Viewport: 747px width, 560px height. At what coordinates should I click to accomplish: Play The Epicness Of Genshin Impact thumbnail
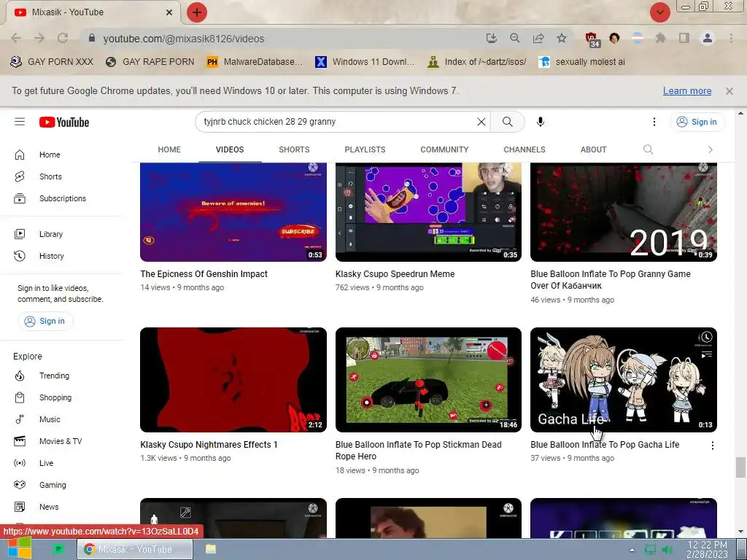click(233, 212)
